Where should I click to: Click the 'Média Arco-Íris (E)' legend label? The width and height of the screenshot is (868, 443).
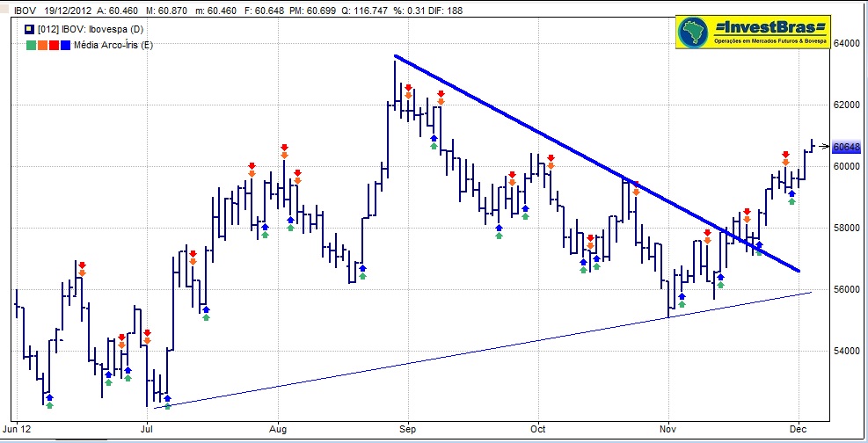(x=113, y=46)
